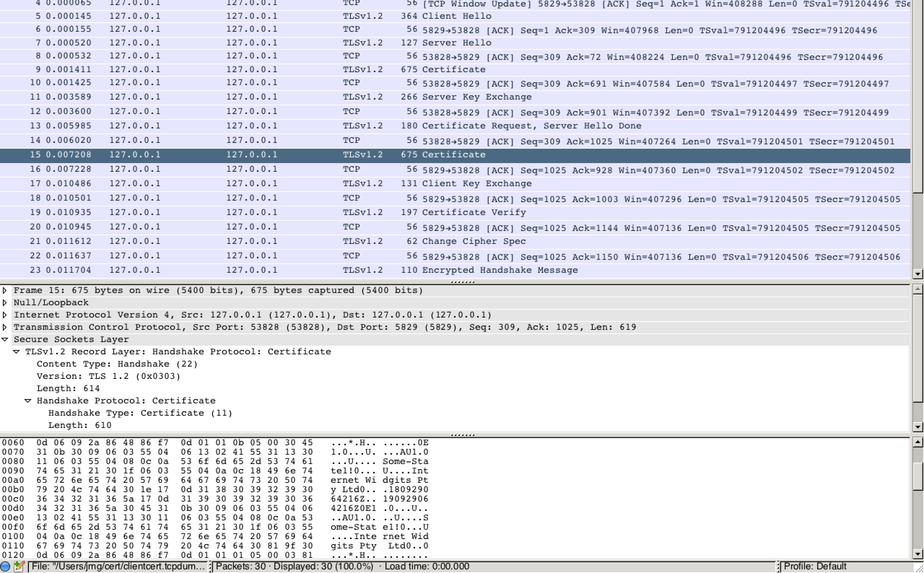This screenshot has width=924, height=573.
Task: Collapse Handshake Protocol: Certificate node
Action: 28,401
